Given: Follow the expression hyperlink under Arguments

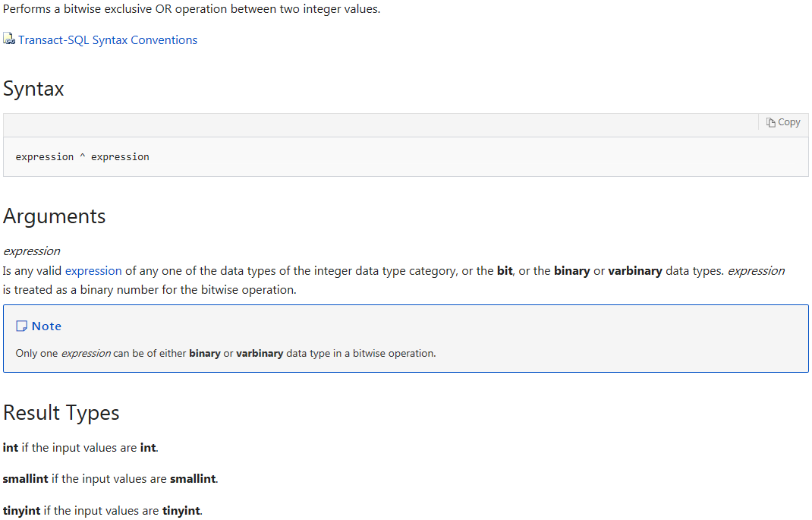Looking at the screenshot, I should pos(93,270).
